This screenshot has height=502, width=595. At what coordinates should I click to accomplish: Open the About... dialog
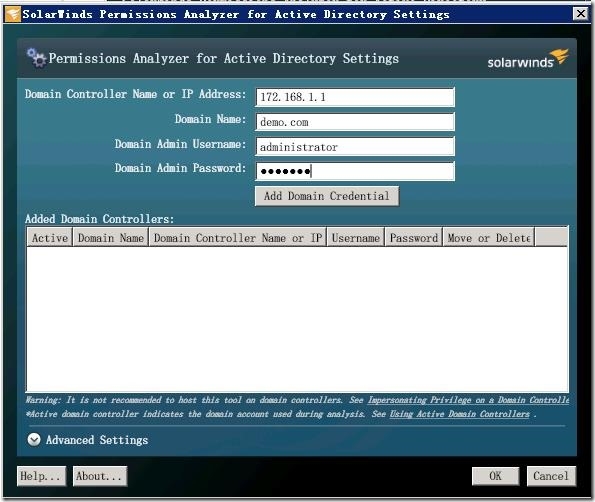(x=100, y=476)
